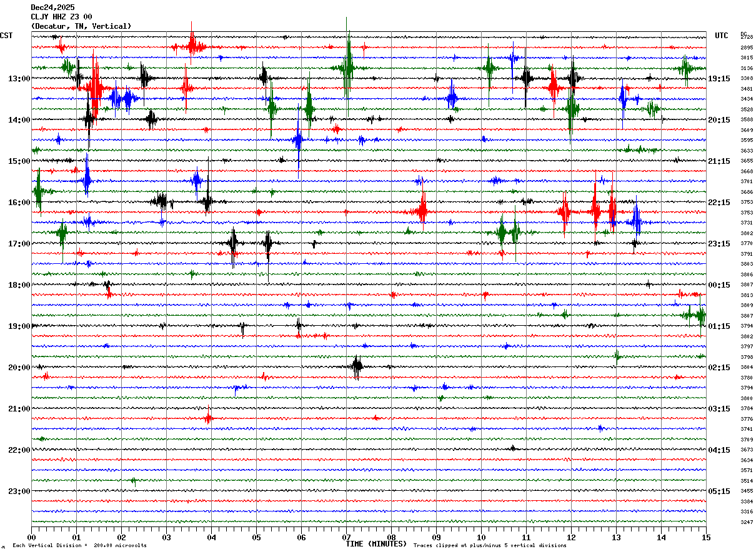Click minute tick label 03 on bottom axis
The image size is (756, 554).
point(166,537)
